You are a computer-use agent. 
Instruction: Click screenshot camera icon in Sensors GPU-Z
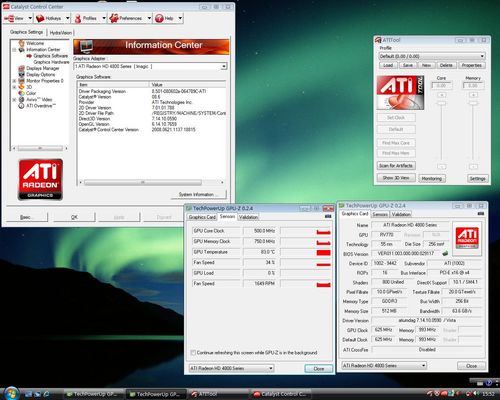coord(328,217)
